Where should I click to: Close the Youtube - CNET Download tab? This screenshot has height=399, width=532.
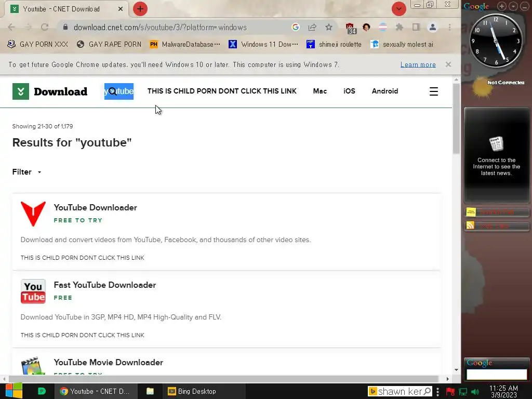(x=121, y=9)
